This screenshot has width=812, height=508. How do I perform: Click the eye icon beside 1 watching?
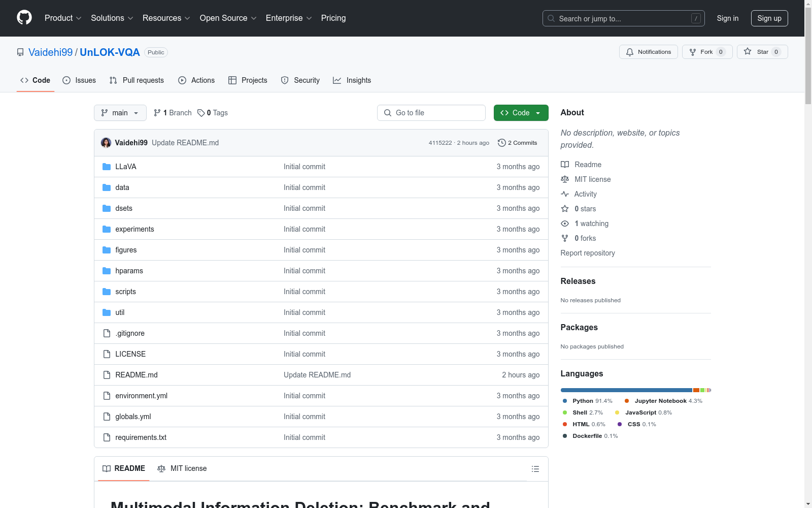coord(565,224)
